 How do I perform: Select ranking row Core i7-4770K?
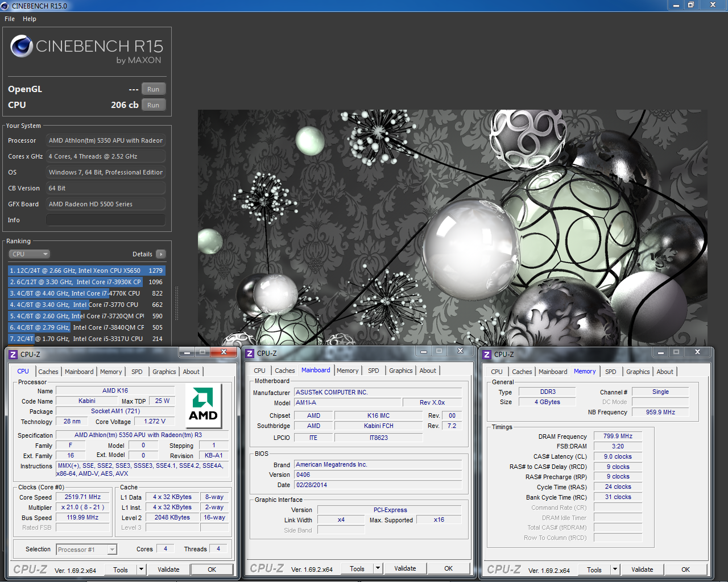86,293
